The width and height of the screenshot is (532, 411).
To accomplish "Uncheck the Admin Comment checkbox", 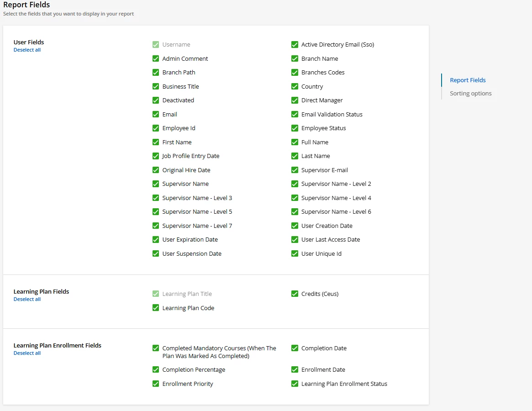I will (x=156, y=58).
